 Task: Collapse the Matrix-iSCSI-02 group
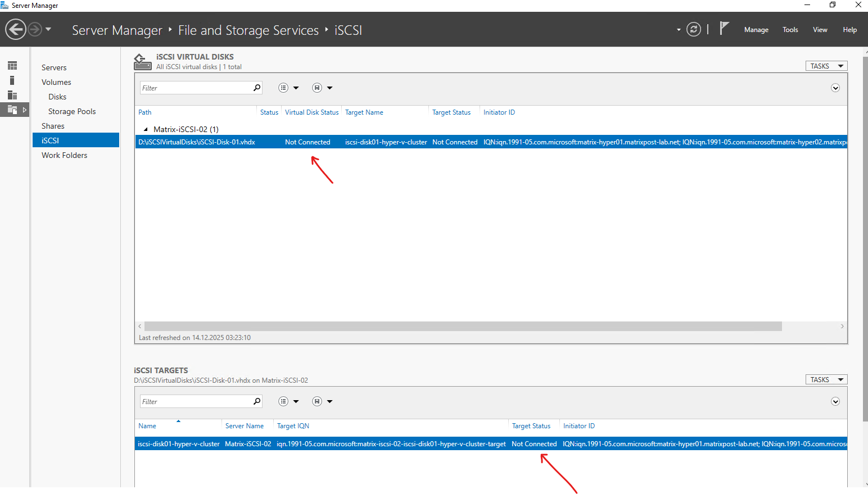click(146, 129)
